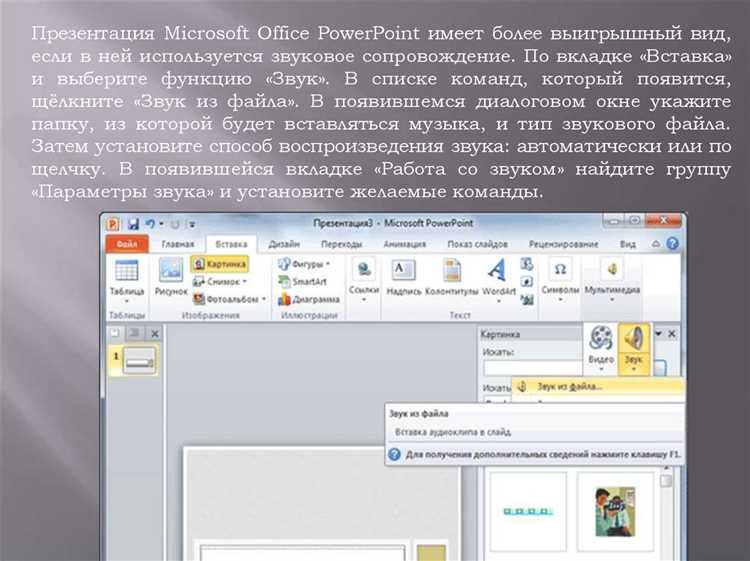Select the Slides view tab in left pane
This screenshot has height=561, width=750.
tap(115, 333)
